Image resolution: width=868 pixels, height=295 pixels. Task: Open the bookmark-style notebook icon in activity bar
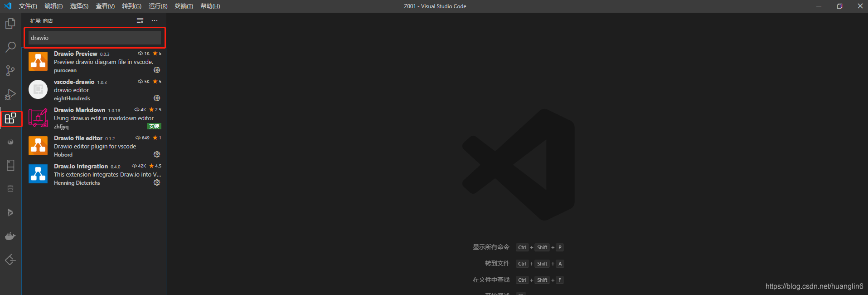pos(10,165)
